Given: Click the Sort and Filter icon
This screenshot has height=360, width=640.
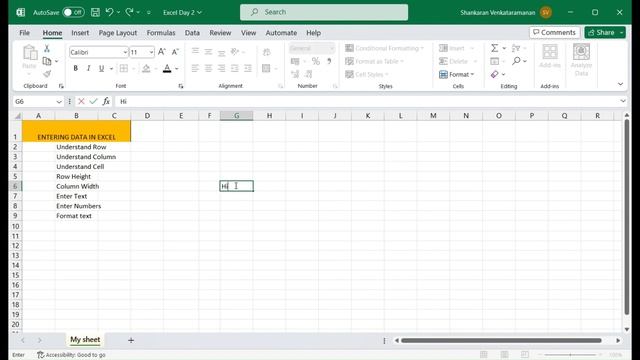Looking at the screenshot, I should (516, 48).
